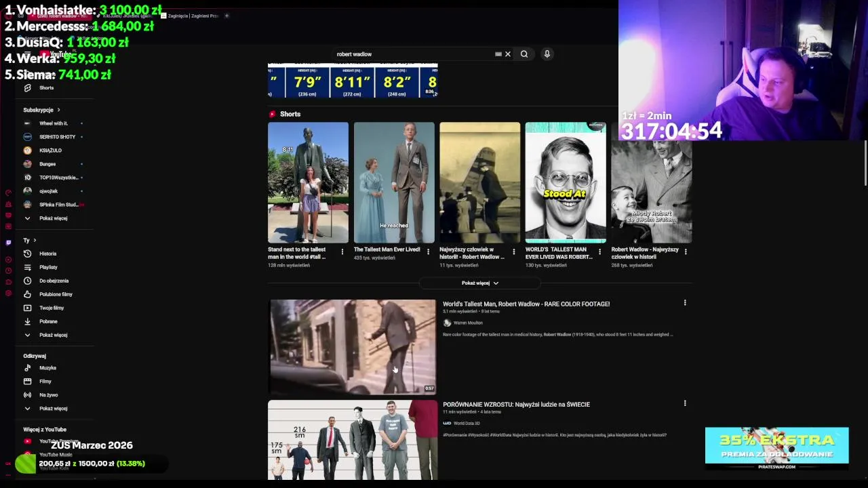Open the Wheel with it. channel subscription

(53, 123)
